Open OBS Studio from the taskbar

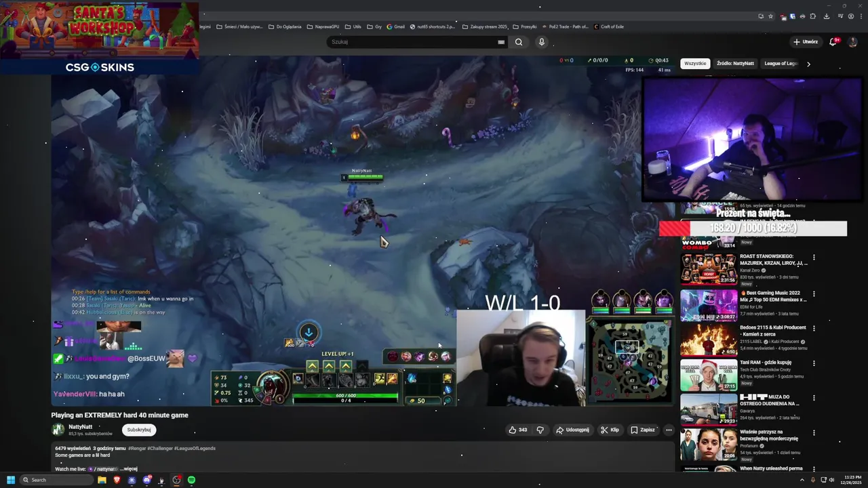click(176, 480)
